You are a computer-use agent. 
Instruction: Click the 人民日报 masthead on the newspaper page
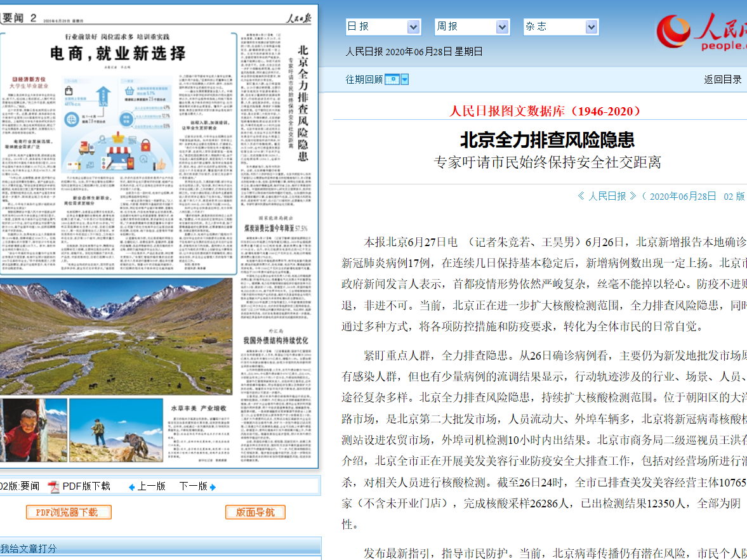click(299, 18)
